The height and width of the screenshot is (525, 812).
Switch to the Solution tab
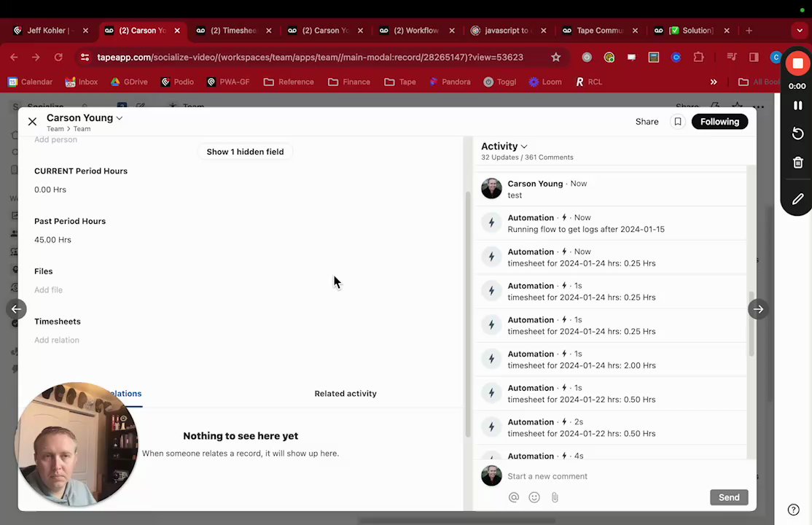pyautogui.click(x=691, y=31)
